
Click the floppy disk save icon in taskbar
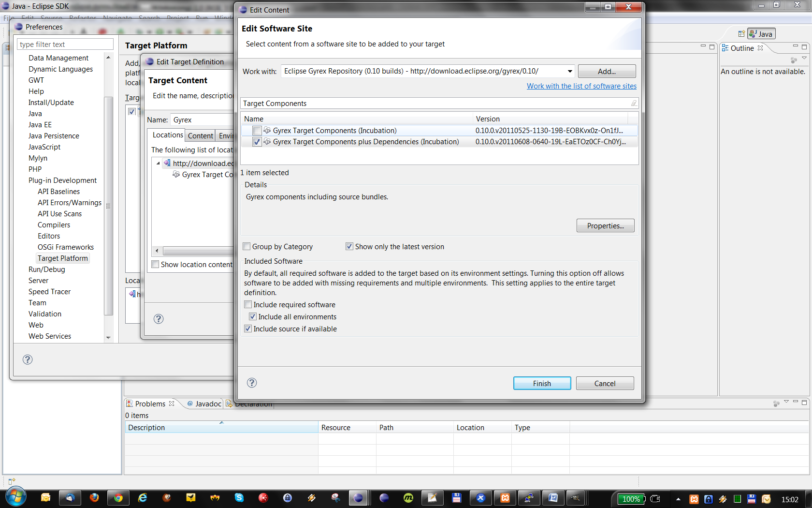coord(457,497)
